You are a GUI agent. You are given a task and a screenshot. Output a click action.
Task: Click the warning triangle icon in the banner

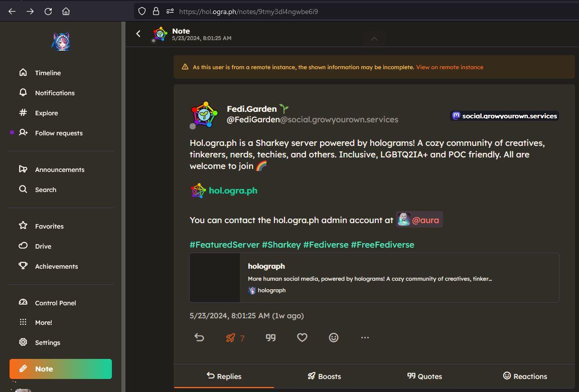click(x=185, y=67)
